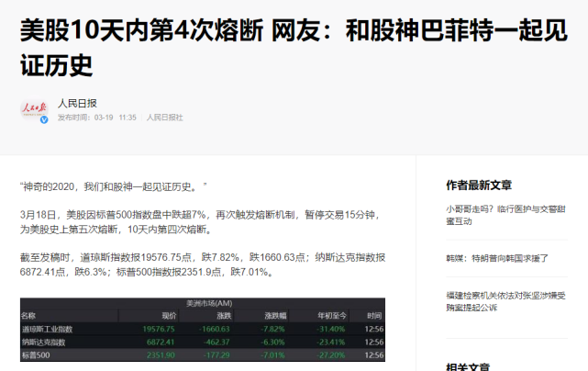Click the 人民日报社 source label
The width and height of the screenshot is (588, 371).
(164, 118)
